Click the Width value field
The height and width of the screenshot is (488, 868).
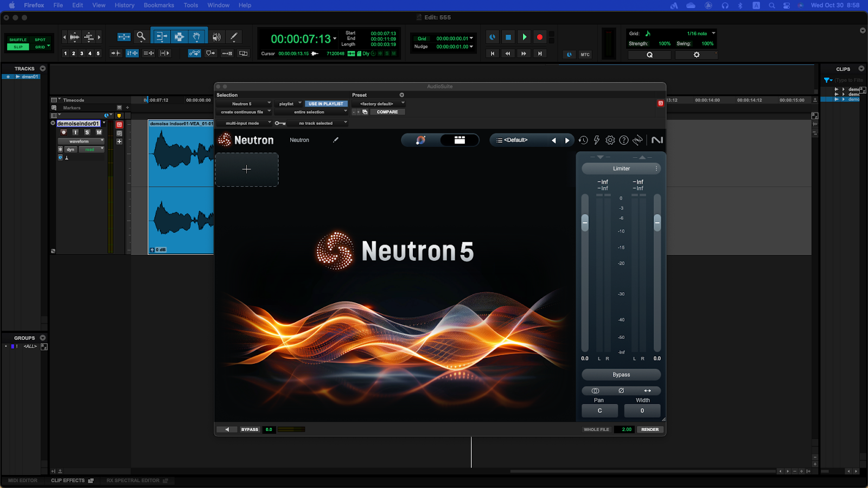(x=642, y=410)
